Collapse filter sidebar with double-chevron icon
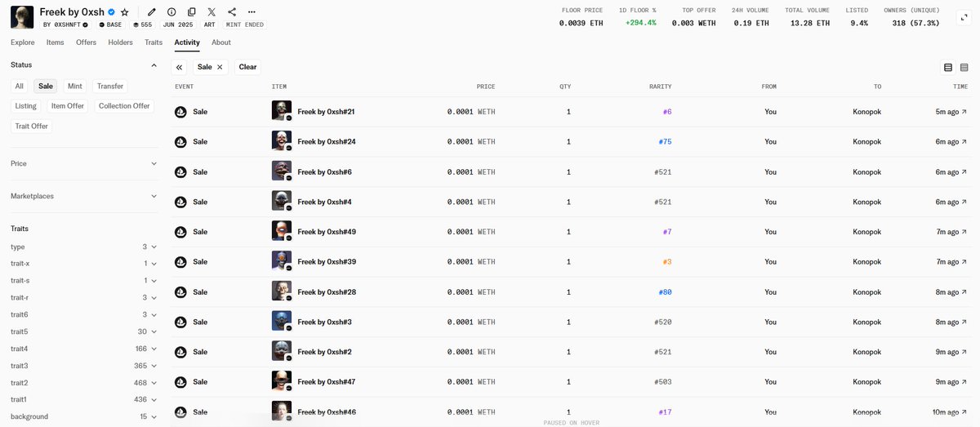Image resolution: width=980 pixels, height=427 pixels. click(180, 67)
